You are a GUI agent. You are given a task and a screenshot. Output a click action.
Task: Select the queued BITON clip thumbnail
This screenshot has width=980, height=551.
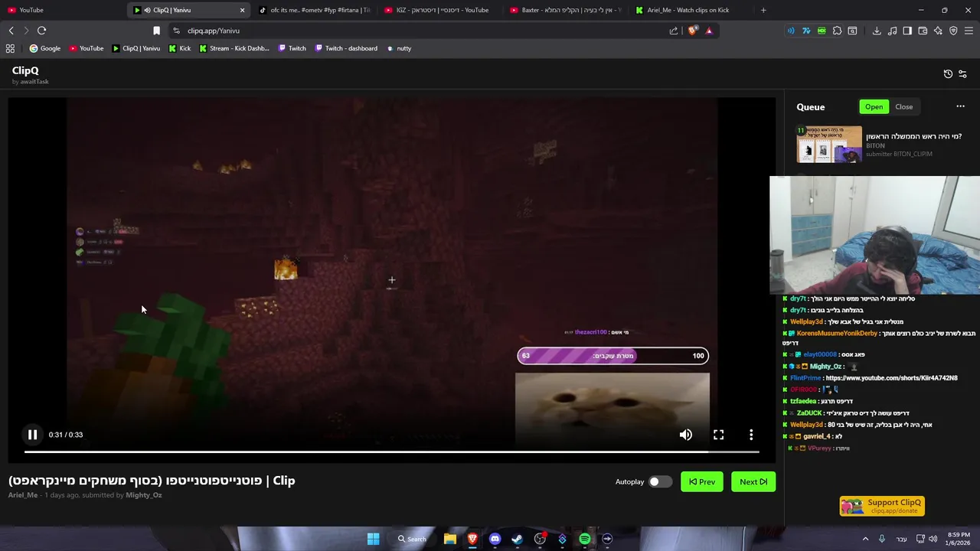[829, 145]
